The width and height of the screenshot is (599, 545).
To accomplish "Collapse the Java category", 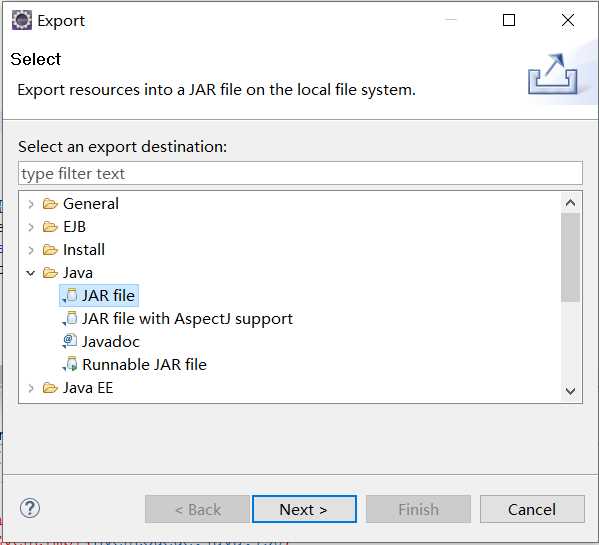I will click(31, 273).
